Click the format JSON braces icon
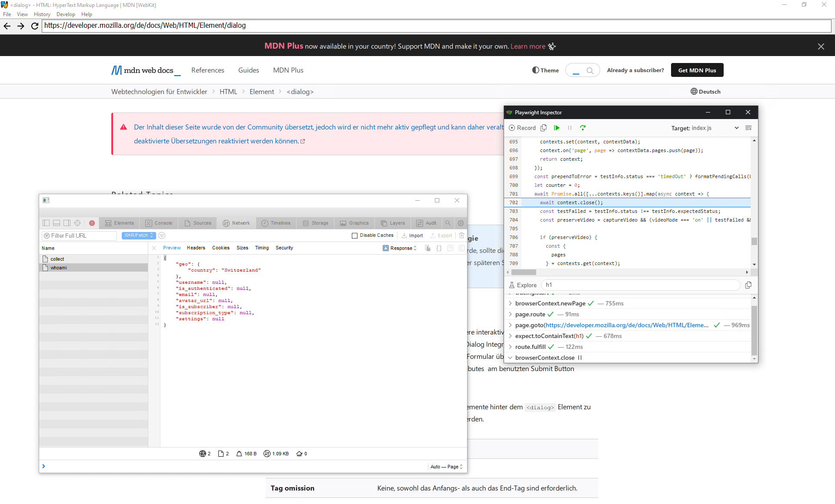Viewport: 835px width, 504px height. click(439, 248)
